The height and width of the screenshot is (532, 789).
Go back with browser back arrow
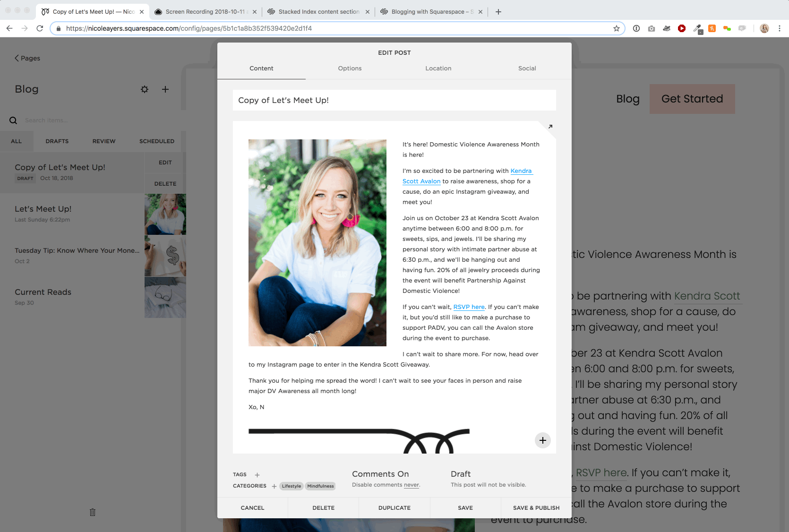click(9, 28)
